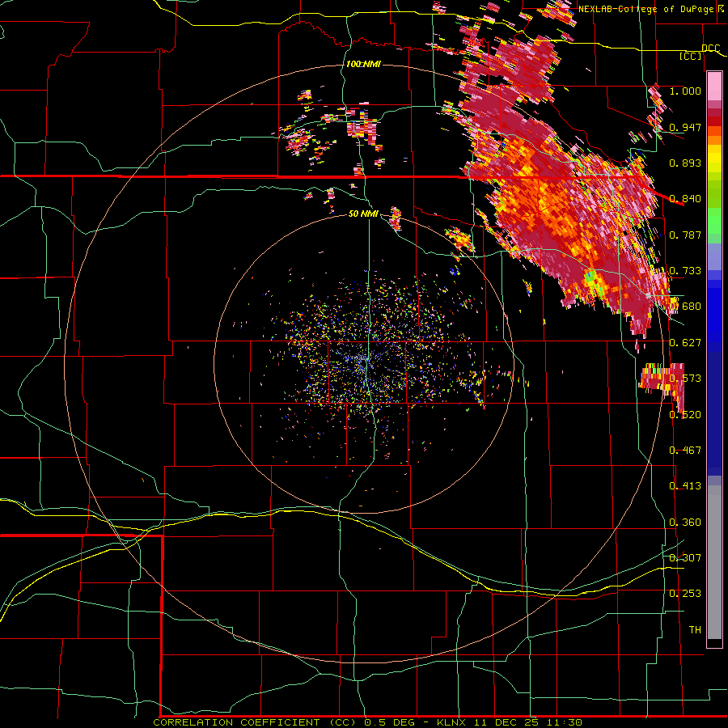Click the 0.947 scale value
The image size is (728, 728).
pyautogui.click(x=685, y=127)
